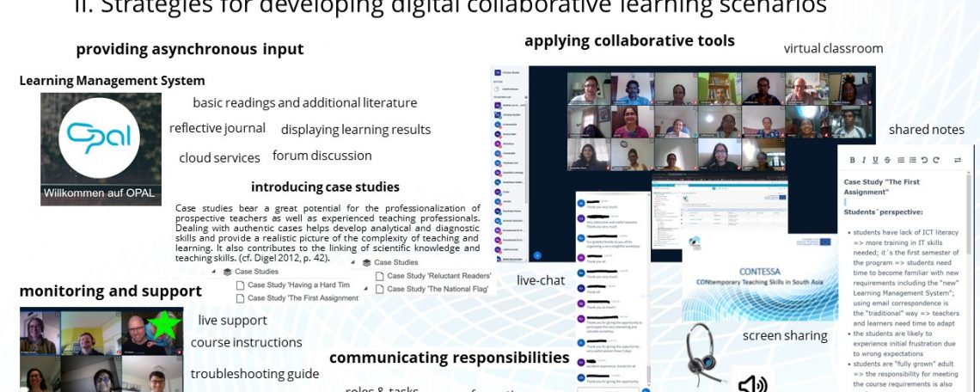This screenshot has width=980, height=392.
Task: Click the 'virtual classroom' label
Action: click(x=833, y=48)
